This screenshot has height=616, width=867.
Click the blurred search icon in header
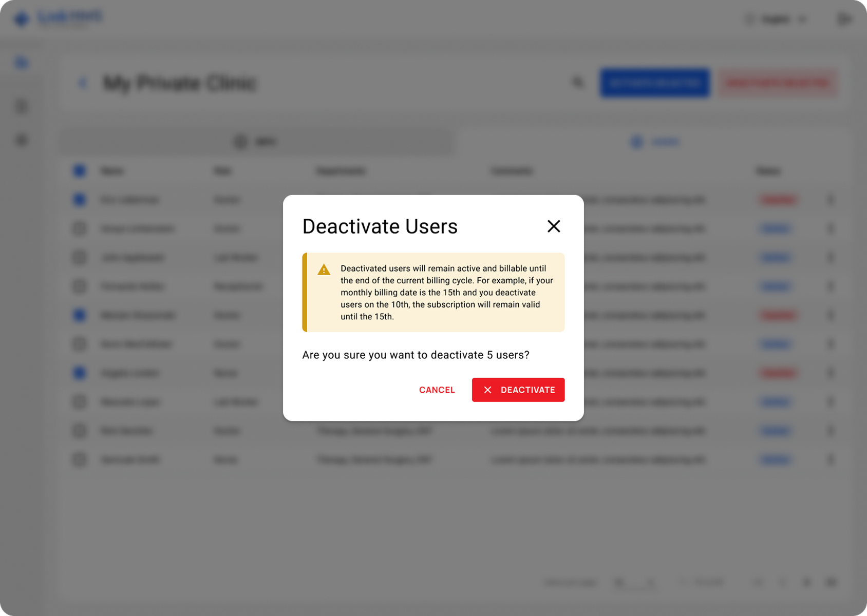pos(578,83)
